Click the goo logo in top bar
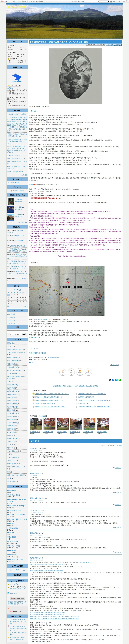 (2, 1)
